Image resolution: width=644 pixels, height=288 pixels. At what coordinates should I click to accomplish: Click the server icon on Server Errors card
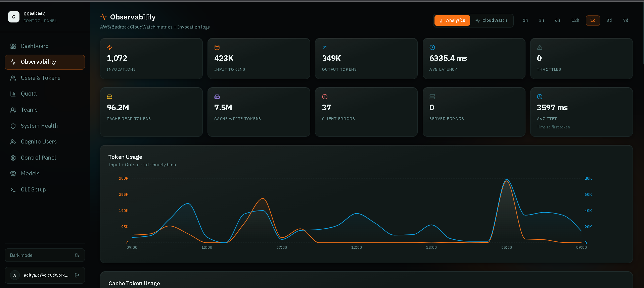(x=432, y=97)
